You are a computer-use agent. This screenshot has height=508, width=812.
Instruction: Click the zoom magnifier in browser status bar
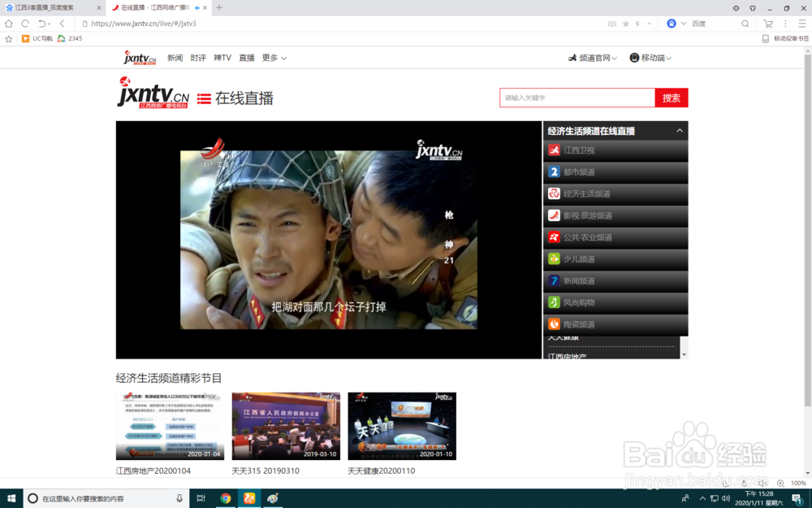coord(780,483)
